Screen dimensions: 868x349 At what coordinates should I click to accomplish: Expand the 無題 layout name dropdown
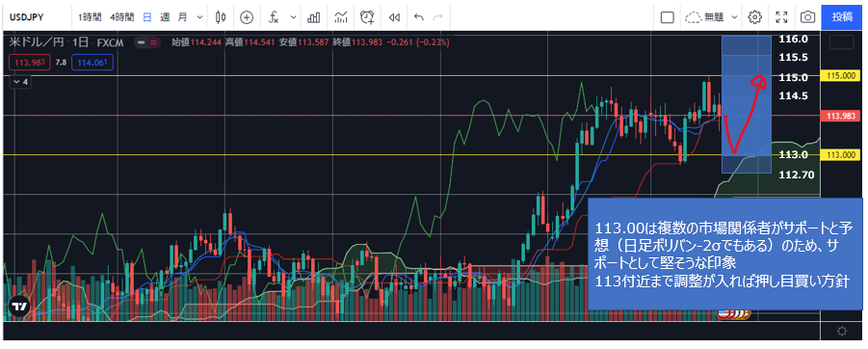pos(735,17)
